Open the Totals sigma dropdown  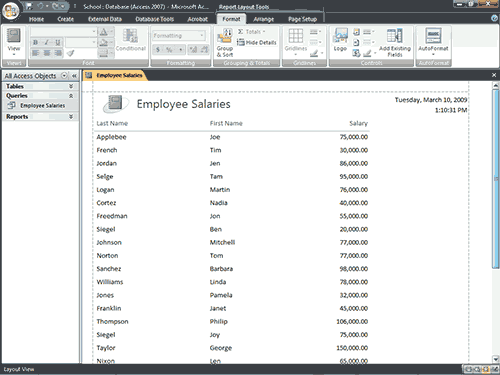(251, 32)
